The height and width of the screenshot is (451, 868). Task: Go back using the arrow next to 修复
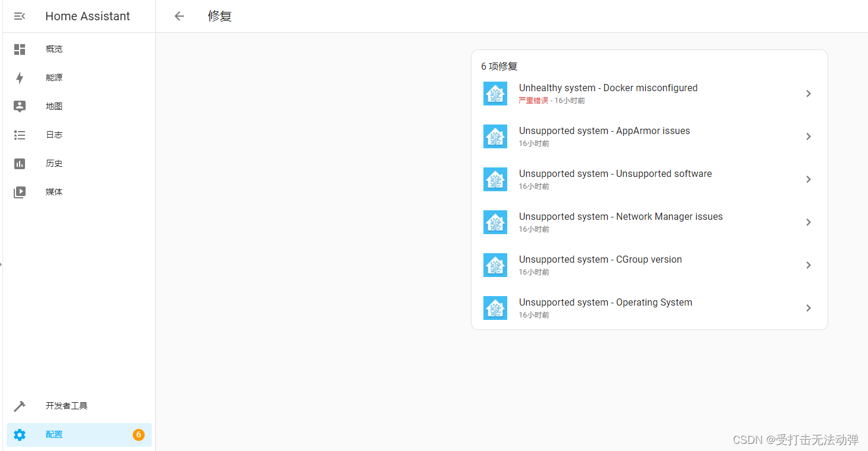click(x=179, y=16)
